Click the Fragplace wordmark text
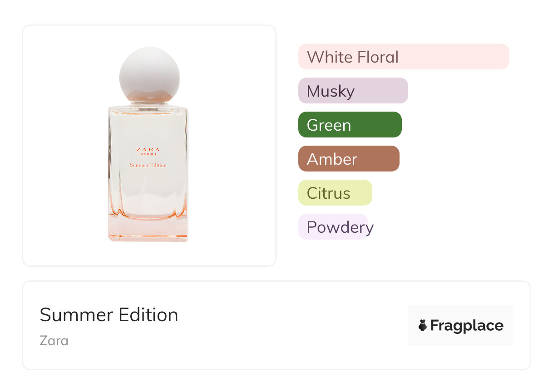The width and height of the screenshot is (553, 392). pyautogui.click(x=467, y=325)
